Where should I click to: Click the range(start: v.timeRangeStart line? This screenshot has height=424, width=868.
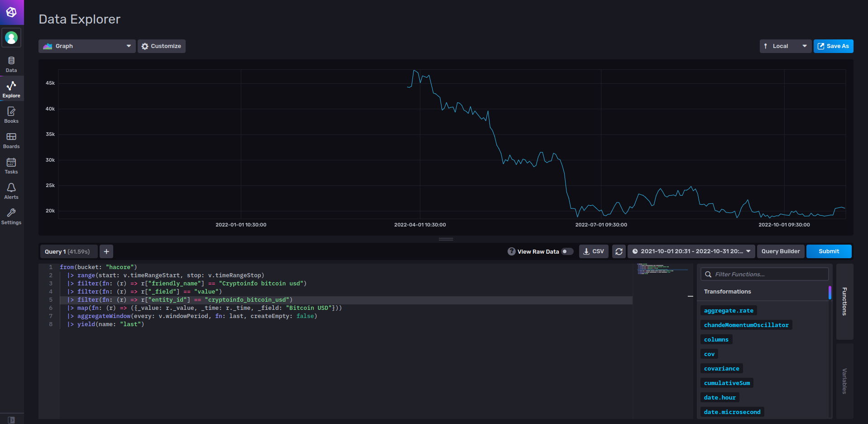166,275
